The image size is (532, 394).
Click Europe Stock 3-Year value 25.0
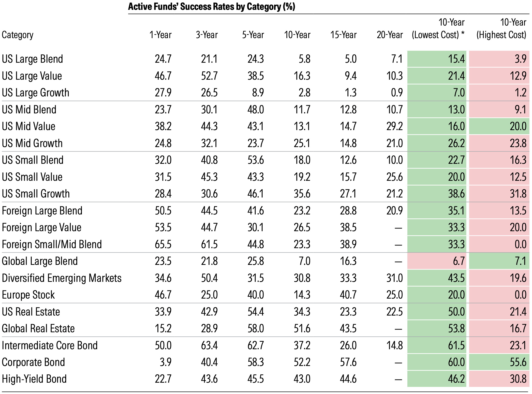[209, 295]
